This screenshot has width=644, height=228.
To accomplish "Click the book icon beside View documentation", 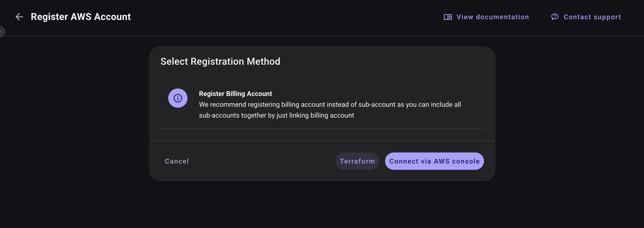I will [447, 17].
